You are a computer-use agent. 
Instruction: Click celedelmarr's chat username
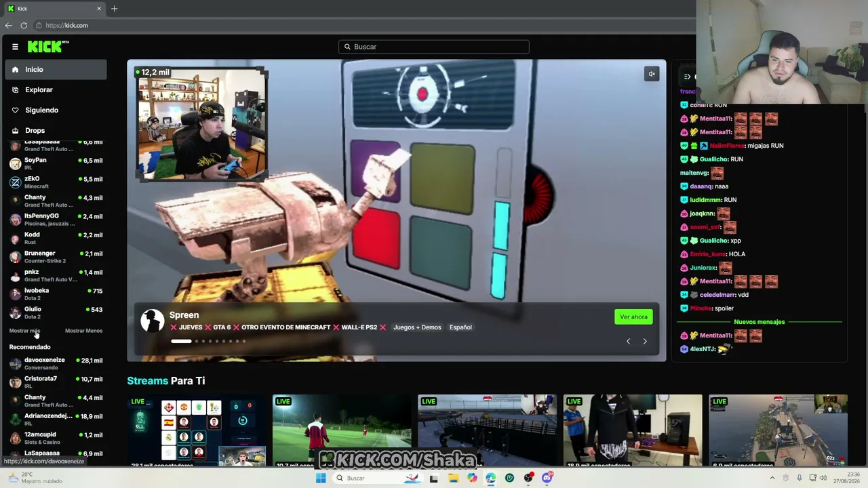[x=718, y=295]
